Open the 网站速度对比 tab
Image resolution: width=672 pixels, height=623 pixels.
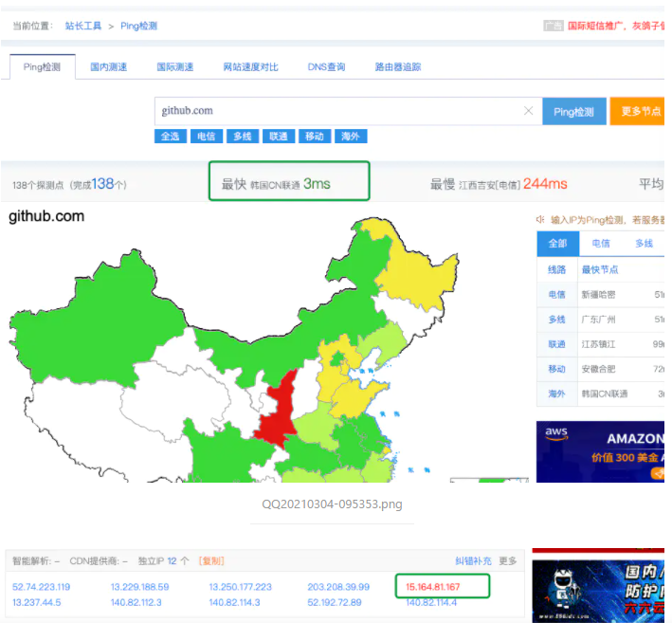251,67
